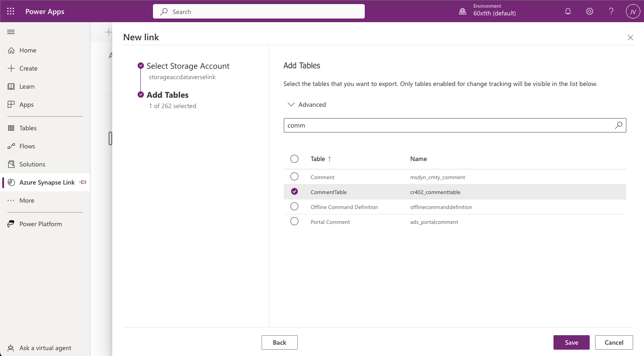Click the help question mark icon
This screenshot has width=644, height=356.
coord(611,12)
